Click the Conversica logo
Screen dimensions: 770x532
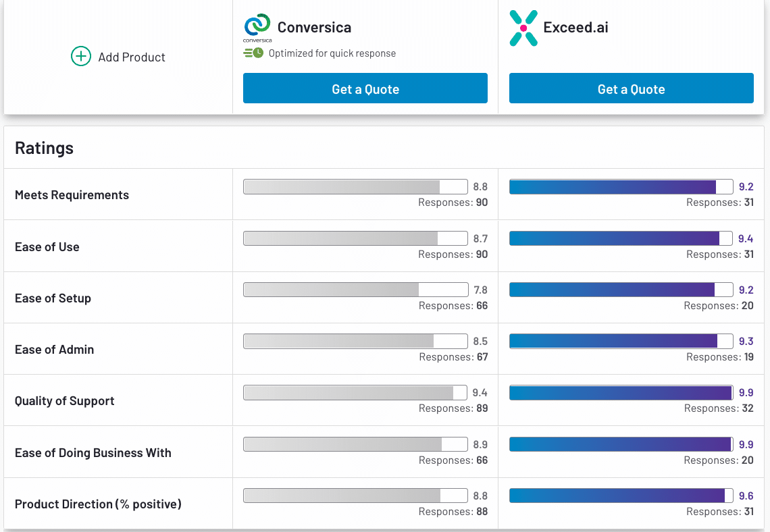(x=257, y=28)
